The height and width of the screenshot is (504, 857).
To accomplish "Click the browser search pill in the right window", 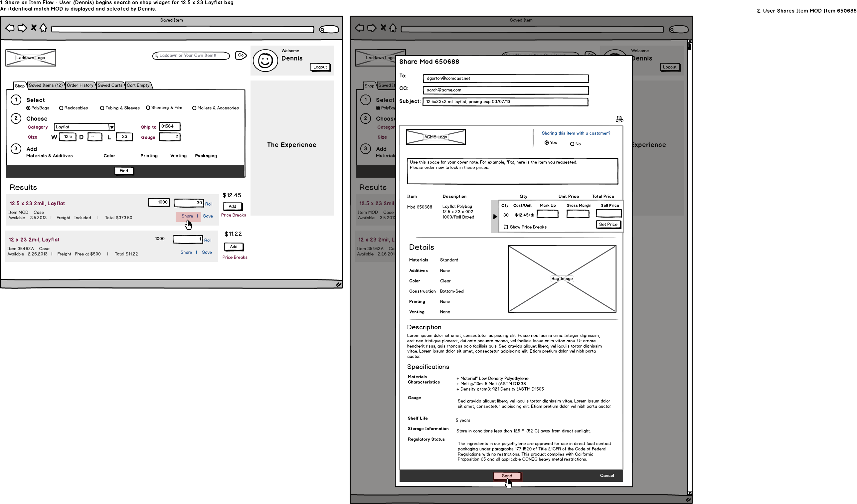I will [678, 29].
